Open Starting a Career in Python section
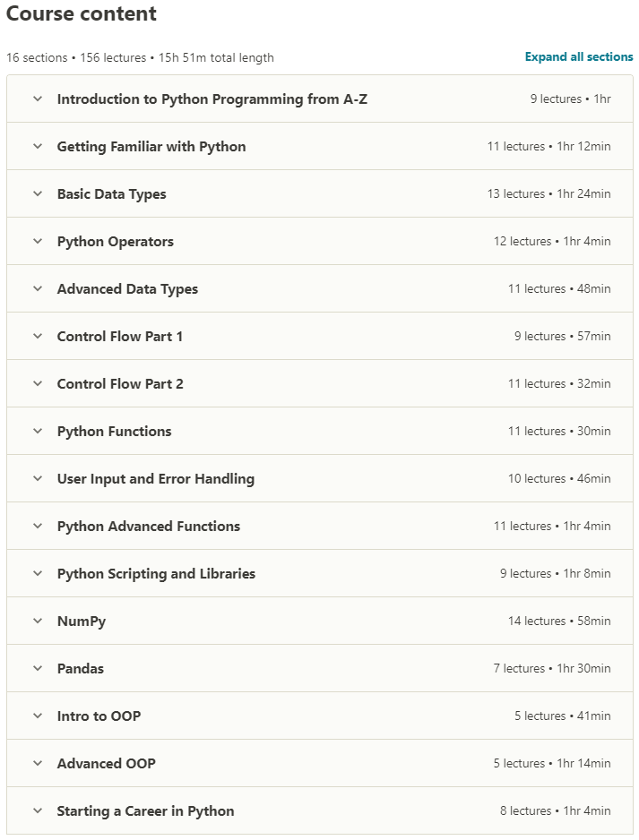 145,811
